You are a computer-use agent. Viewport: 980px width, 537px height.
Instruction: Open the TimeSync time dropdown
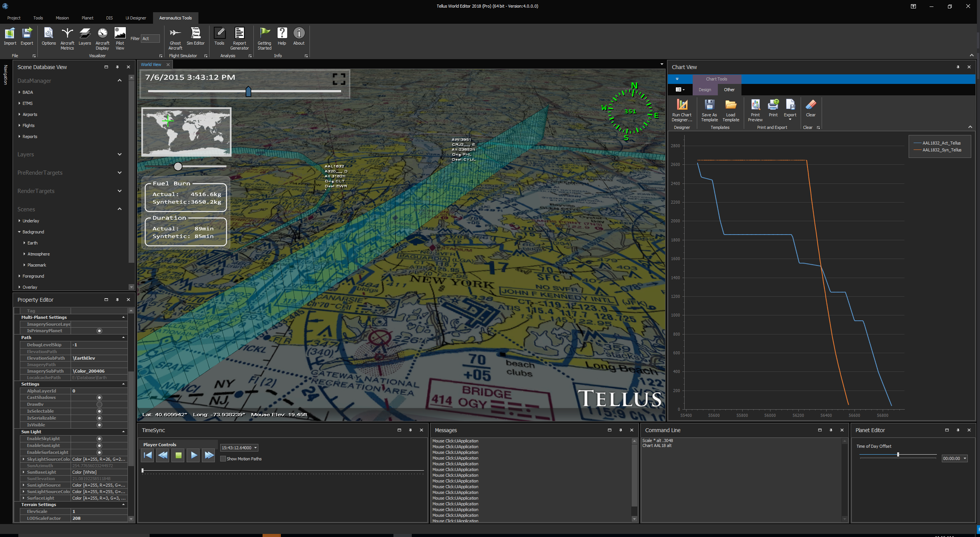coord(255,448)
